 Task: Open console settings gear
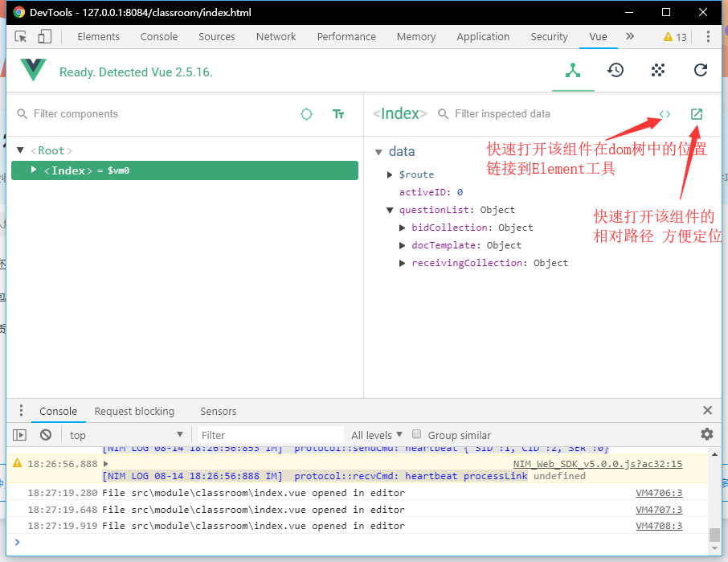(x=707, y=434)
